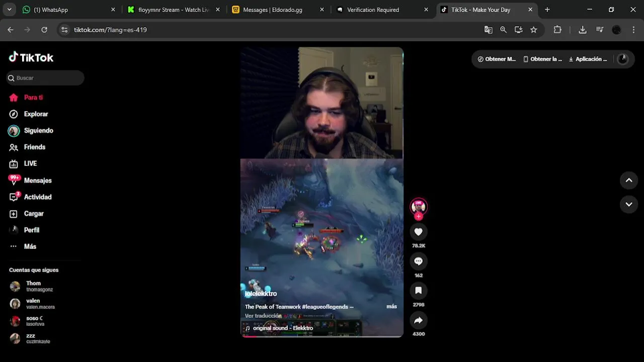Click Aplicación download button
Screen dimensions: 644x362
coord(588,59)
